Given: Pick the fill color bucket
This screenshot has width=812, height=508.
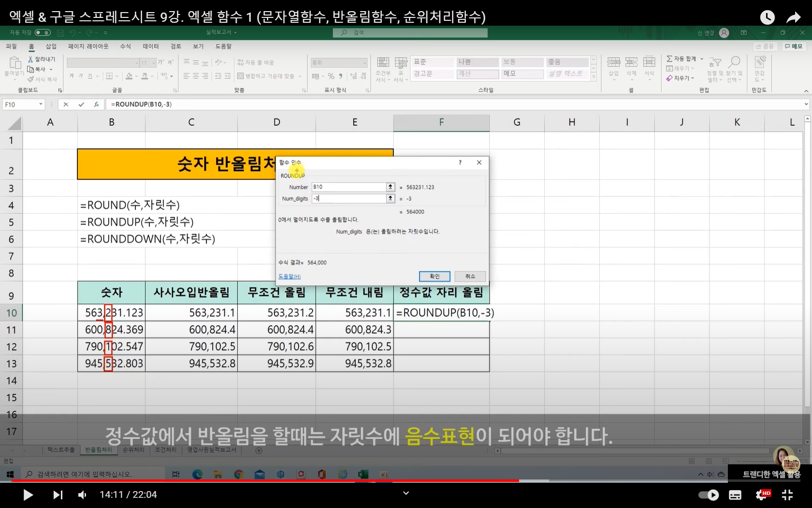Looking at the screenshot, I should [129, 76].
